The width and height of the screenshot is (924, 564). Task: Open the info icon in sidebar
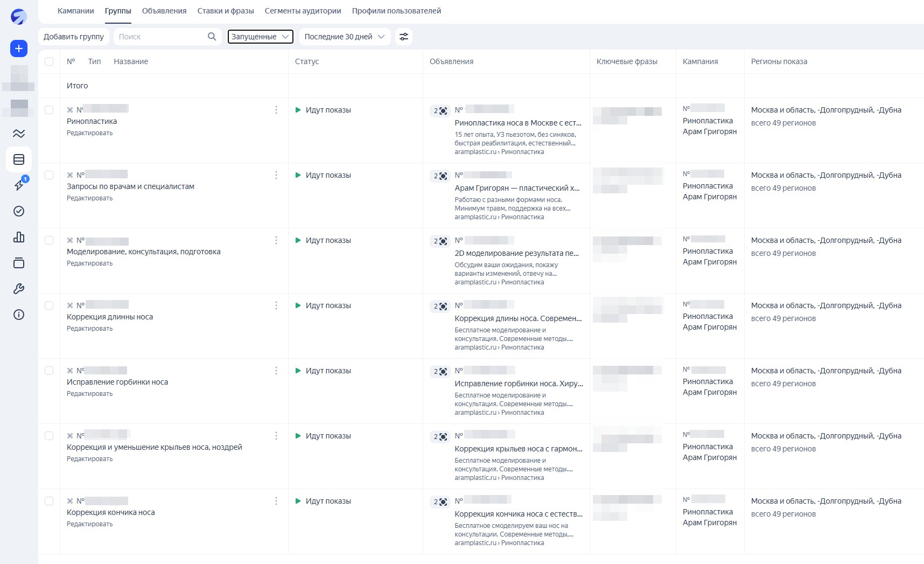tap(19, 315)
